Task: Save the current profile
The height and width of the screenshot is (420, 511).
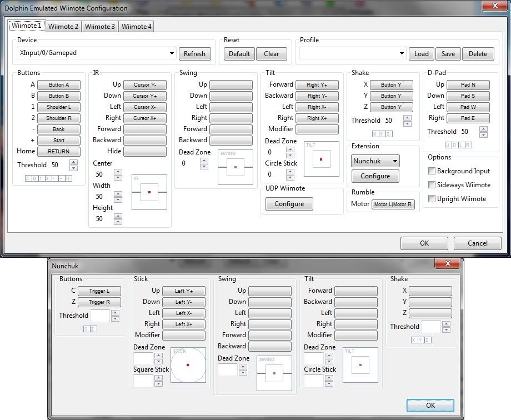Action: click(x=448, y=54)
